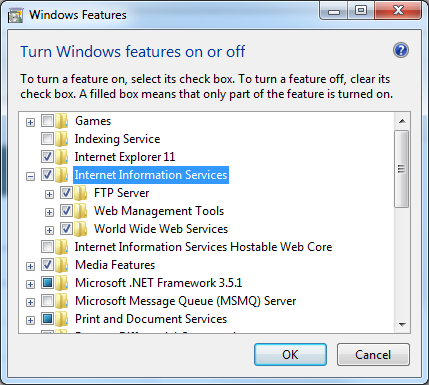Viewport: 429px width, 385px height.
Task: Uncheck the Internet Explorer 11 checkbox
Action: [47, 156]
